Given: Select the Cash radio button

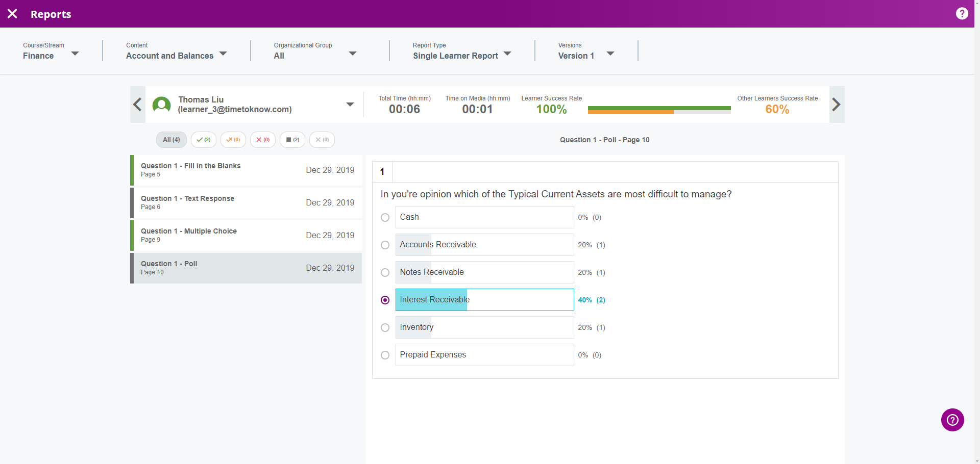Looking at the screenshot, I should (385, 218).
